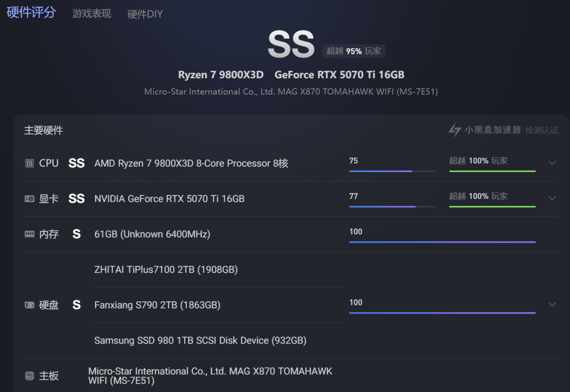Viewport: 570px width, 392px height.
Task: Click the 小黑盒加速器 lightning logo
Action: (x=454, y=130)
